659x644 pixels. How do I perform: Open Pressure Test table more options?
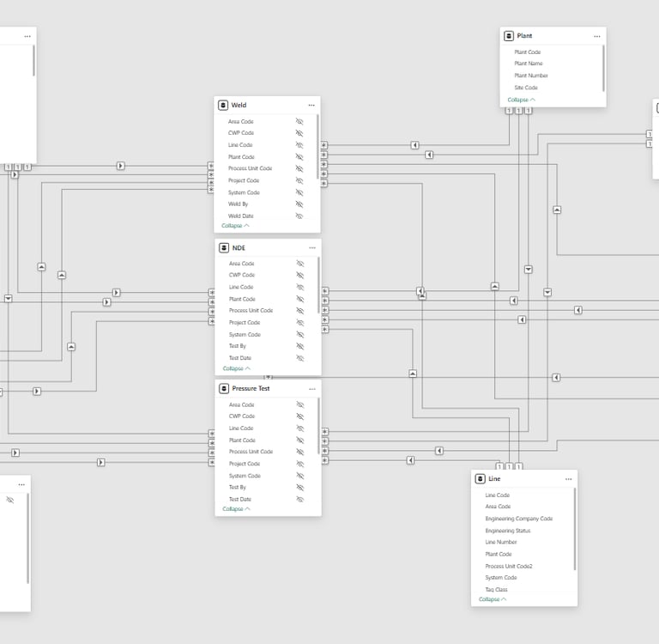(312, 389)
